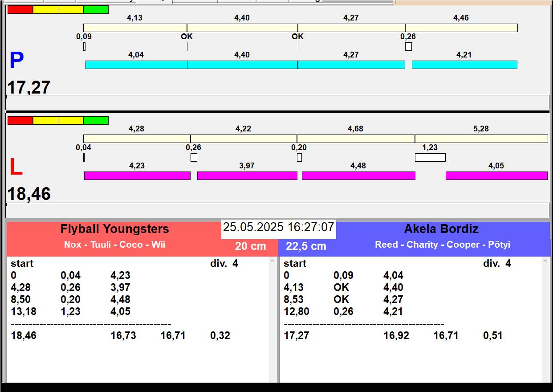
Task: Click the 22,5 cm jump height label
Action: pyautogui.click(x=306, y=246)
